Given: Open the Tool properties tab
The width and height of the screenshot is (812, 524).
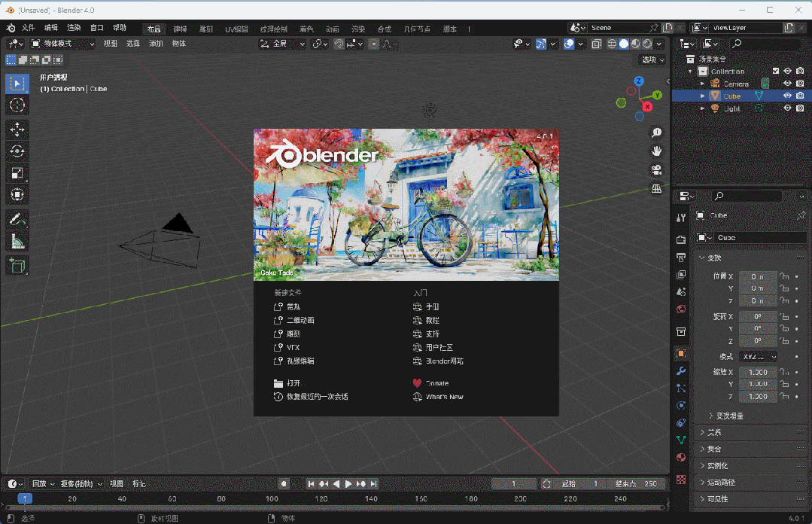Looking at the screenshot, I should tap(681, 218).
